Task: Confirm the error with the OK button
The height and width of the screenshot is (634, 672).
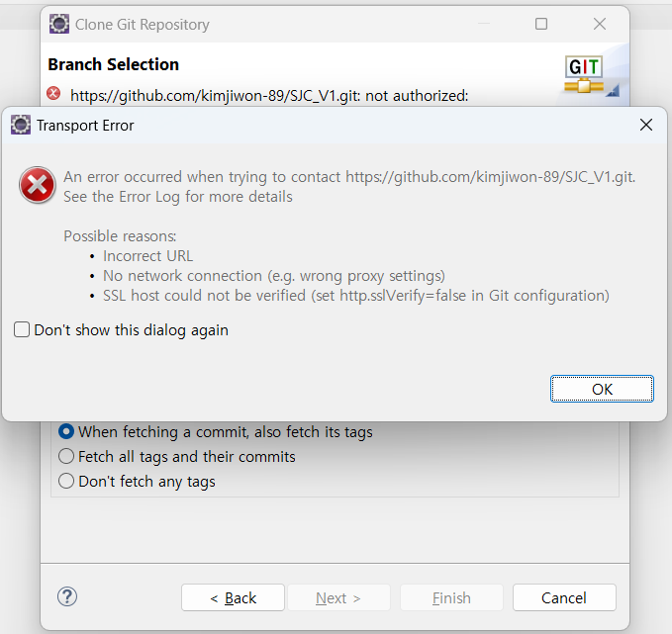Action: 602,389
